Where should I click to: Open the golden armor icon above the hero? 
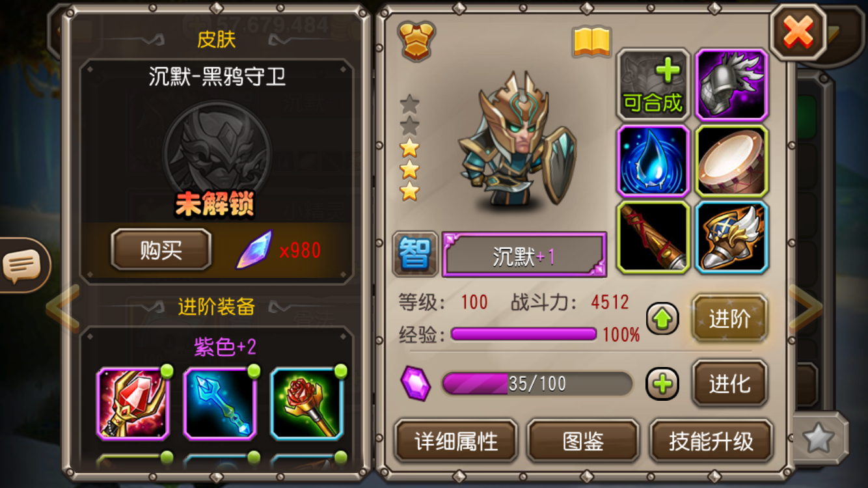(x=416, y=41)
